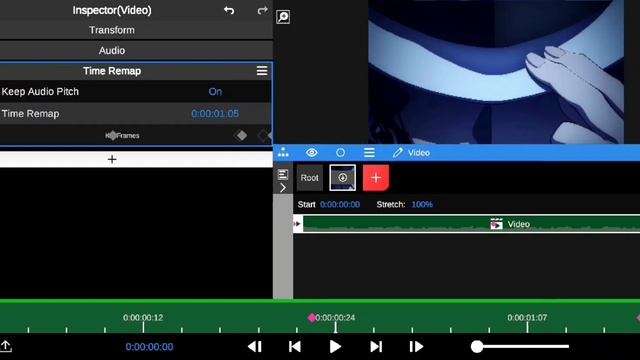This screenshot has height=360, width=640.
Task: Click the video preview image
Action: 496,72
